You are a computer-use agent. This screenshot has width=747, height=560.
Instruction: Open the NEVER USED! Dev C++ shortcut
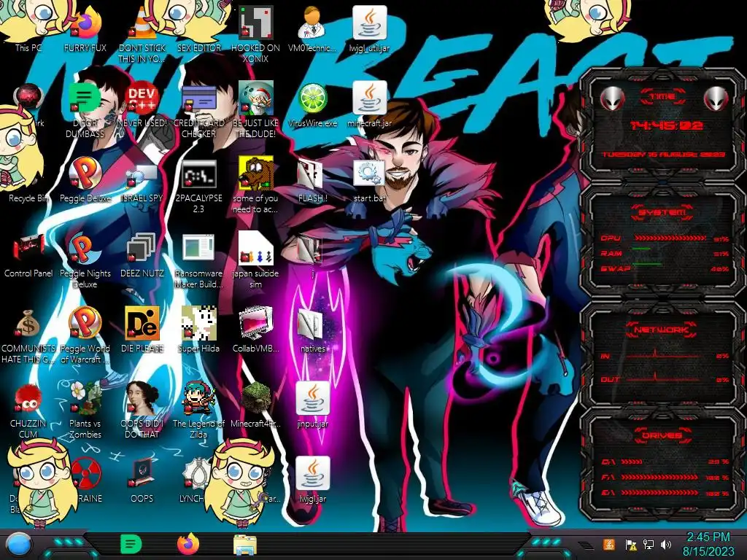pyautogui.click(x=142, y=105)
